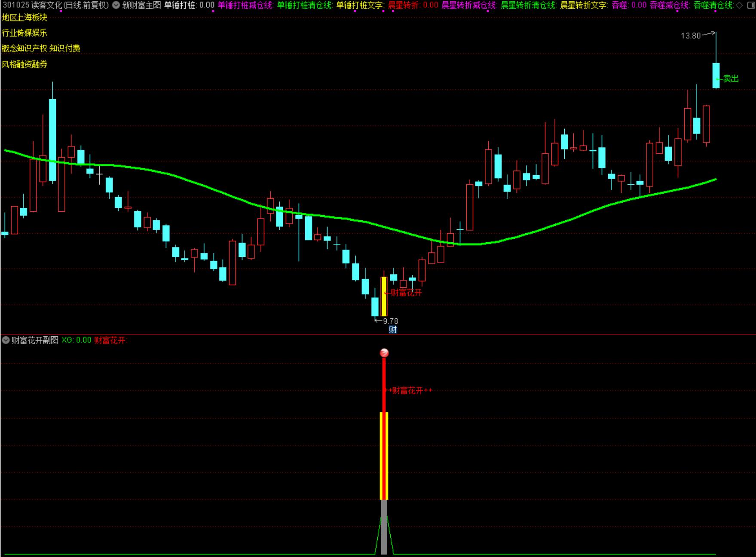Click the red 财富花开: label in sub-chart header
756x557 pixels.
click(111, 341)
